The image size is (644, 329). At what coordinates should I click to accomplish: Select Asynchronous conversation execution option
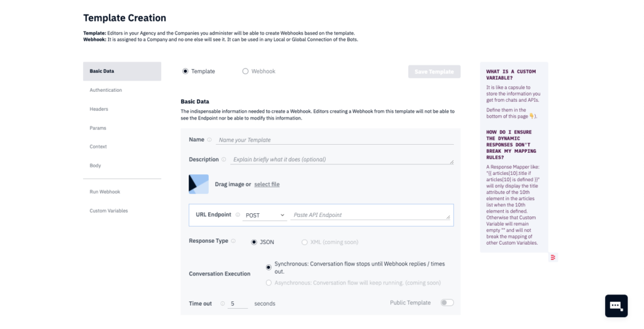click(269, 282)
